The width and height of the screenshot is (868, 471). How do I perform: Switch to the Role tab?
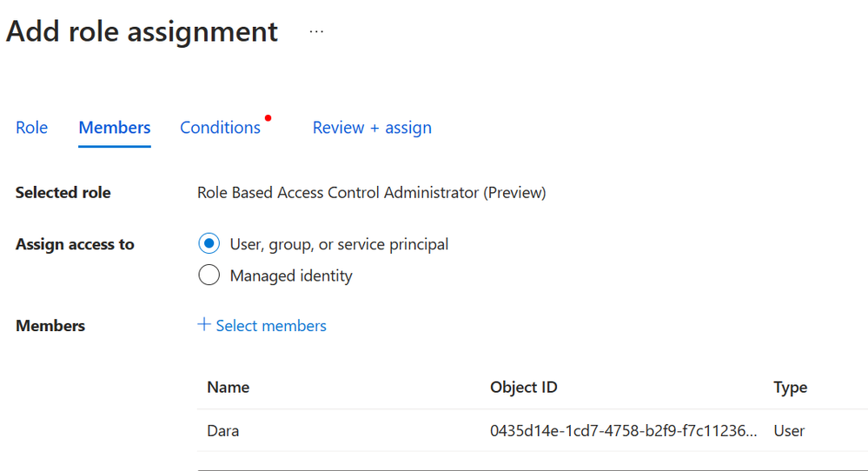31,128
